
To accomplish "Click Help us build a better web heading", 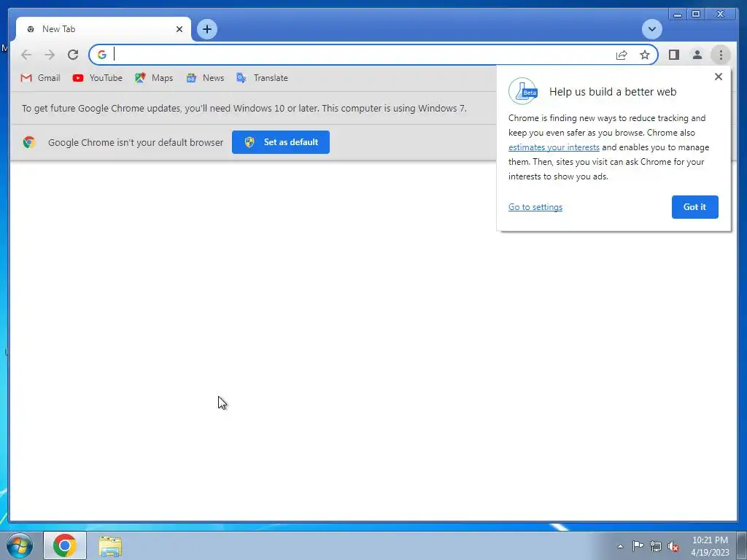I will click(x=613, y=91).
